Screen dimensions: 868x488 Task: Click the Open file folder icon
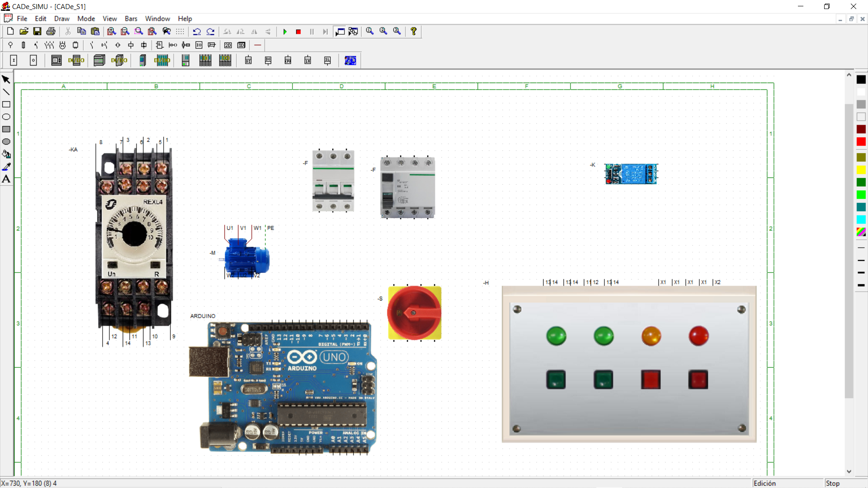click(24, 31)
